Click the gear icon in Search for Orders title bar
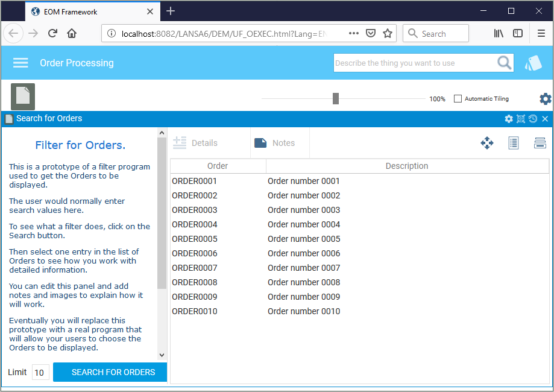Screen dimensions: 554x392 (509, 119)
